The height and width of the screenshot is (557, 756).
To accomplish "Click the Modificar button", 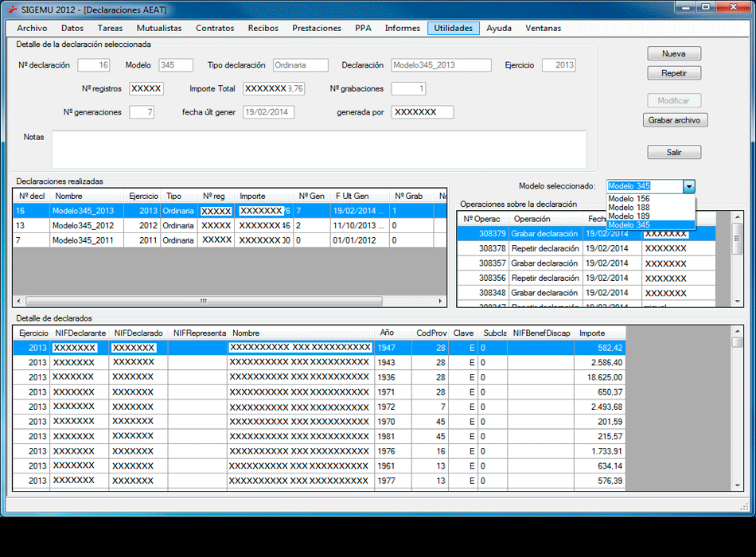I will click(x=674, y=100).
